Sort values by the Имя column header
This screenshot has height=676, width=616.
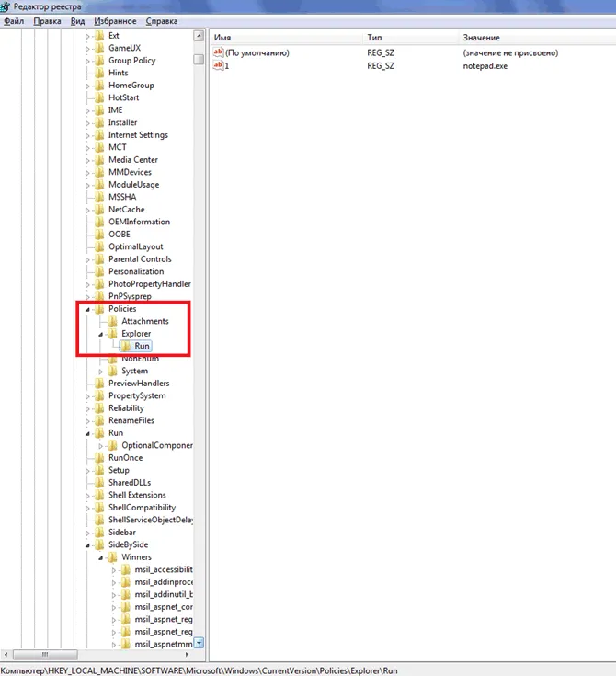[287, 38]
